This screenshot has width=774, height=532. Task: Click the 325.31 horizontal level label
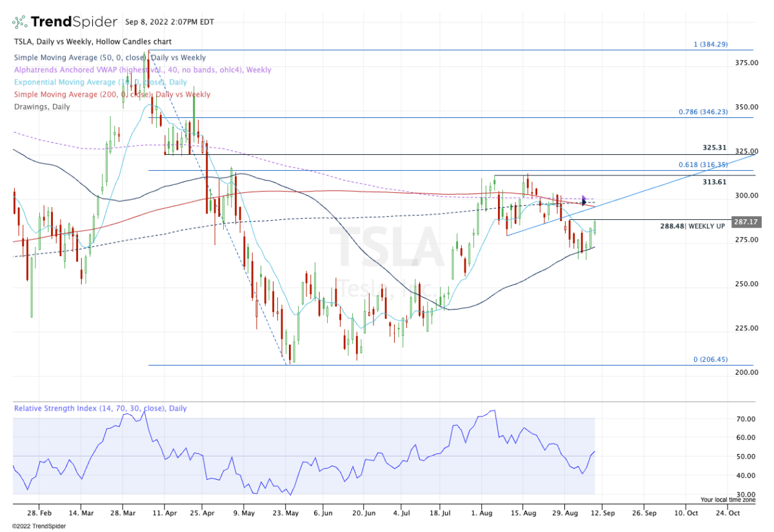tap(715, 148)
